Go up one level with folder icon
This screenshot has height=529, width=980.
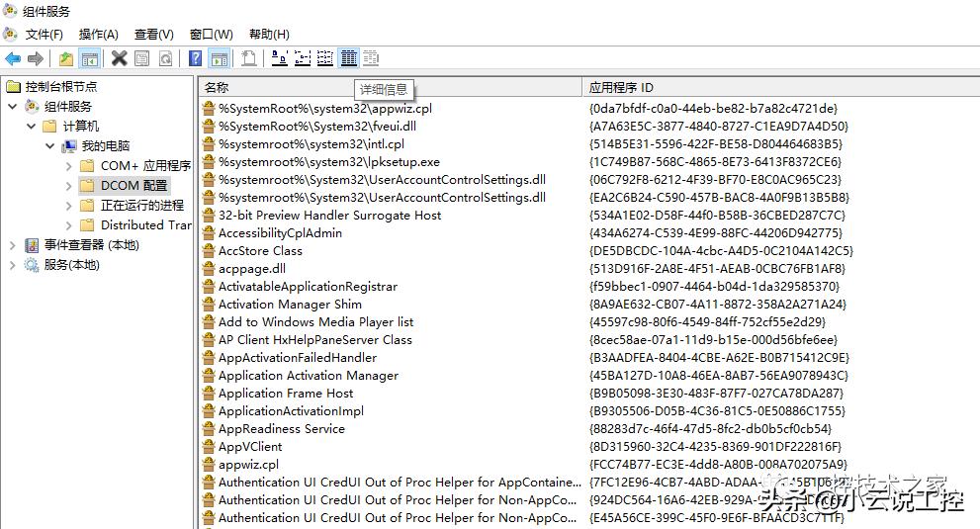(65, 58)
